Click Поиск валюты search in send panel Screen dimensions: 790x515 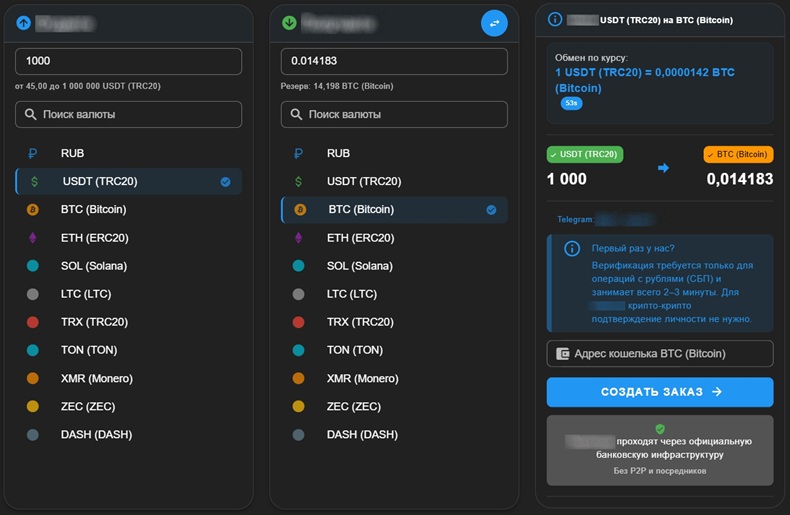coord(128,115)
